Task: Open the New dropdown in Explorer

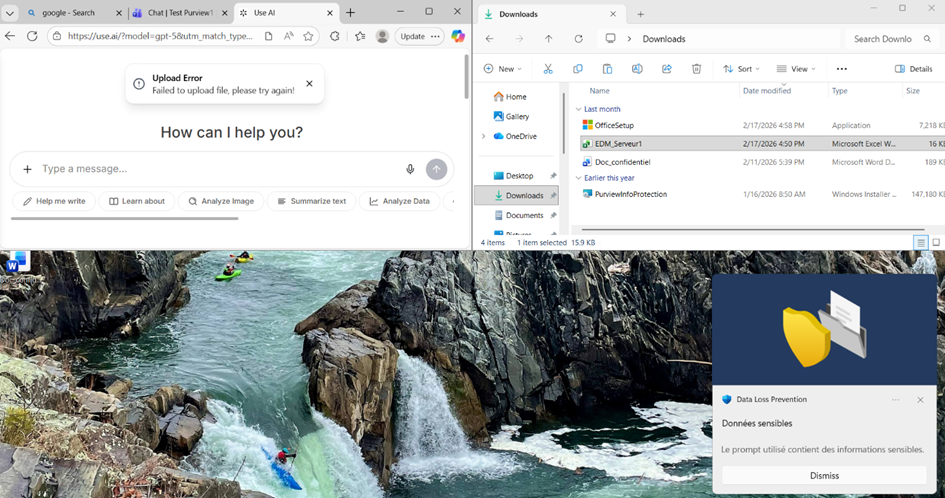Action: point(504,69)
